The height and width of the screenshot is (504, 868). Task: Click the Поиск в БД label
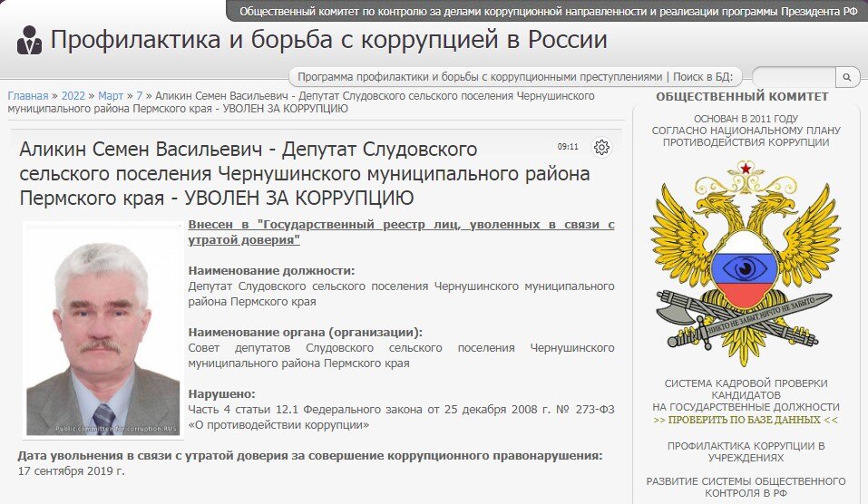[703, 77]
